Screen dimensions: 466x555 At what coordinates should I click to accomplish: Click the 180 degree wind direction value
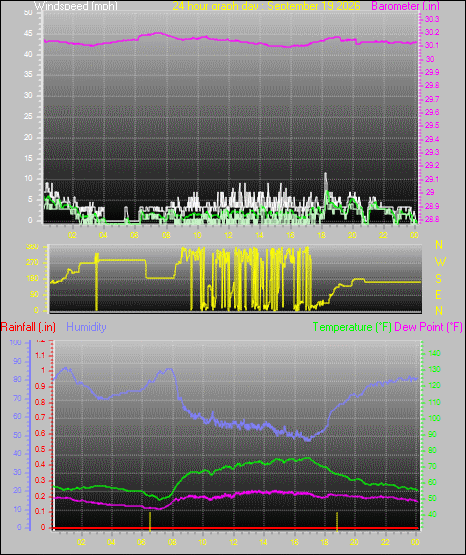pos(32,279)
